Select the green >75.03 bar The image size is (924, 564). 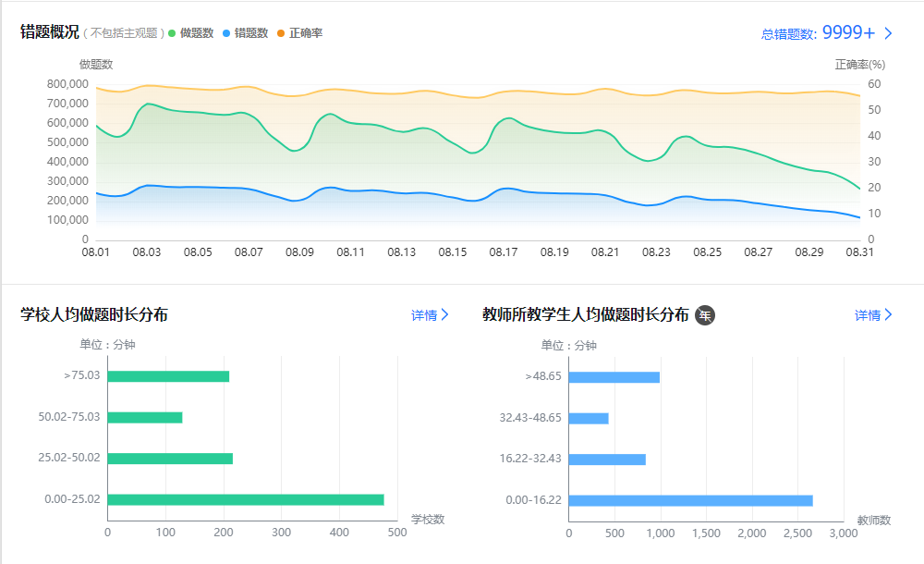tap(168, 376)
